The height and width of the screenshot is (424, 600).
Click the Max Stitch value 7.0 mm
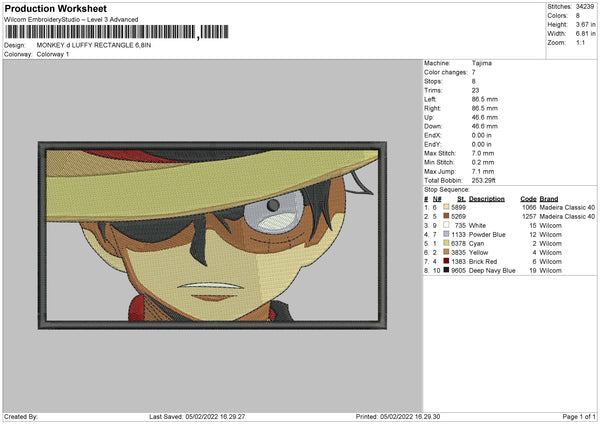[483, 153]
